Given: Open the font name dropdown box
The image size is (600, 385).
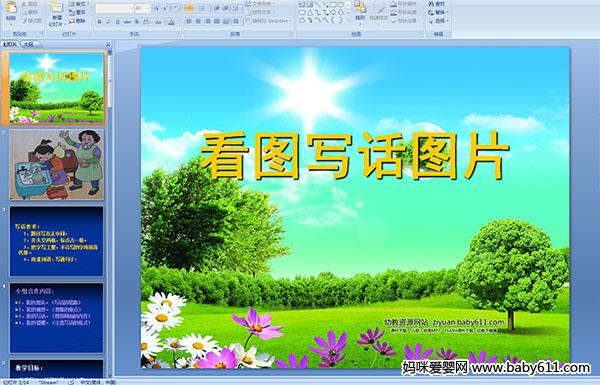Looking at the screenshot, I should (x=114, y=8).
